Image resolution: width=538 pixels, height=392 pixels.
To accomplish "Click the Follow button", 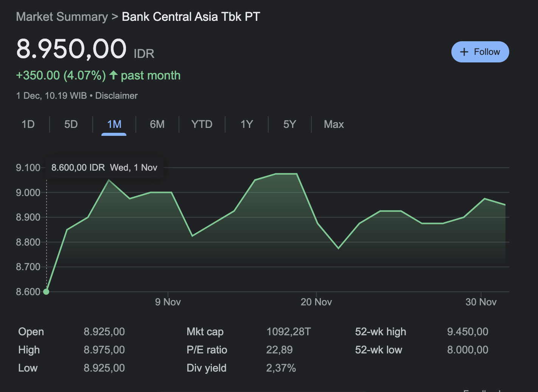I will point(480,52).
